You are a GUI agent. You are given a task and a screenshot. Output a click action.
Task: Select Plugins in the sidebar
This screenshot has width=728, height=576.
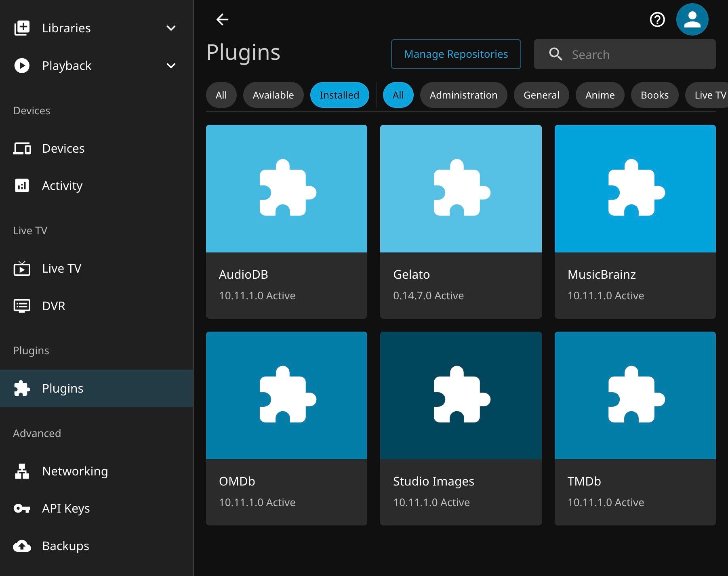coord(97,388)
